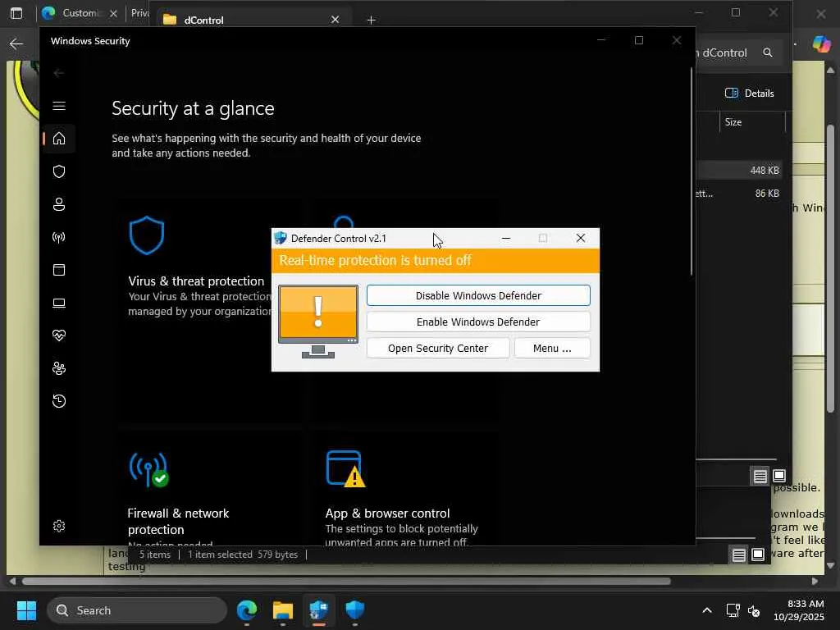Click 'Real-time protection is turned off' banner text
Image resolution: width=840 pixels, height=630 pixels.
click(375, 260)
